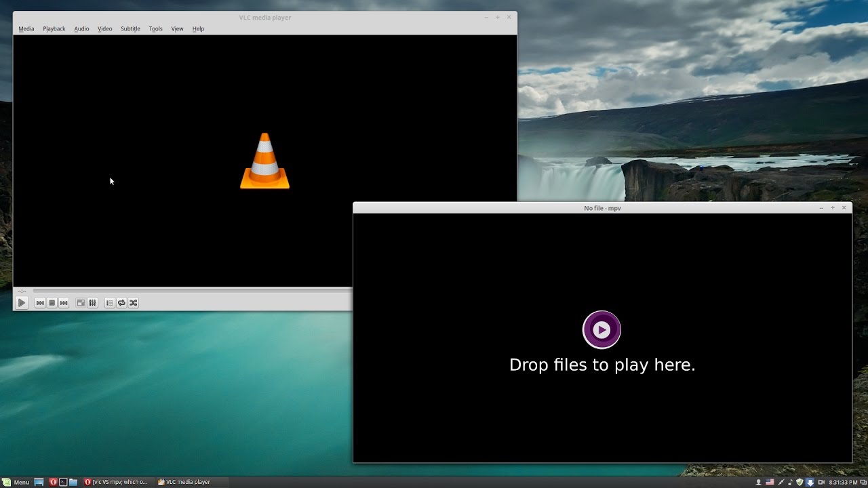Maximize the mpv window
Image resolution: width=868 pixels, height=488 pixels.
833,208
